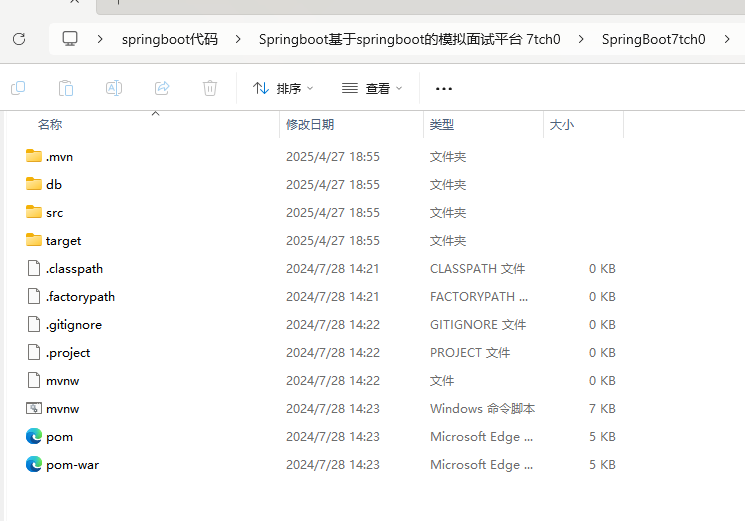Expand chevron before SpringBoot7tch0 breadcrumb
This screenshot has width=745, height=521.
pyautogui.click(x=581, y=39)
